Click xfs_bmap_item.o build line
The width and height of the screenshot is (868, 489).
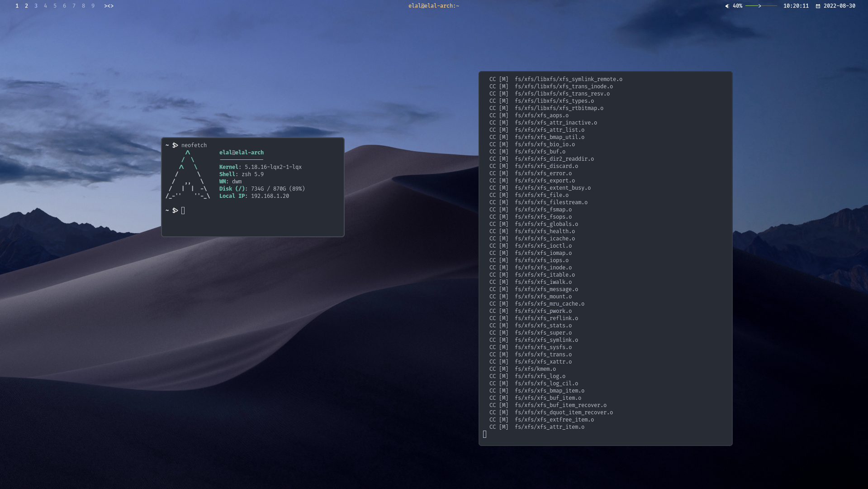[536, 391]
